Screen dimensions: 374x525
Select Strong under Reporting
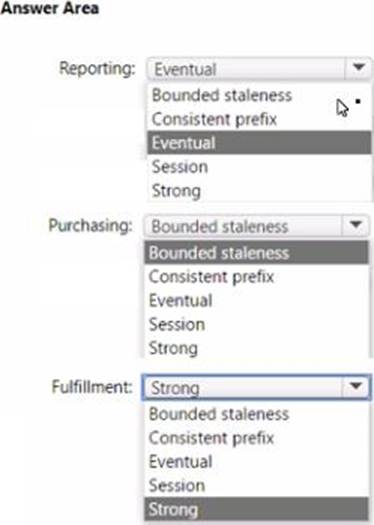pos(259,191)
